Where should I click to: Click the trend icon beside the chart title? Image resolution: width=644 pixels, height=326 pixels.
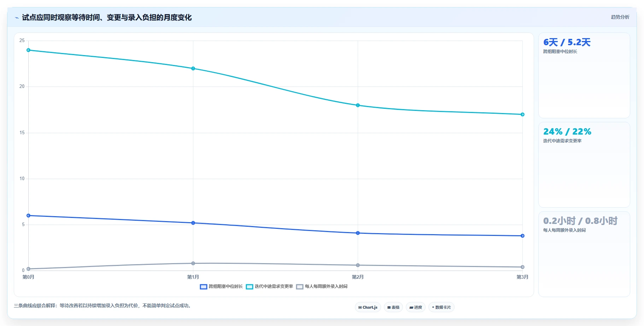point(17,18)
